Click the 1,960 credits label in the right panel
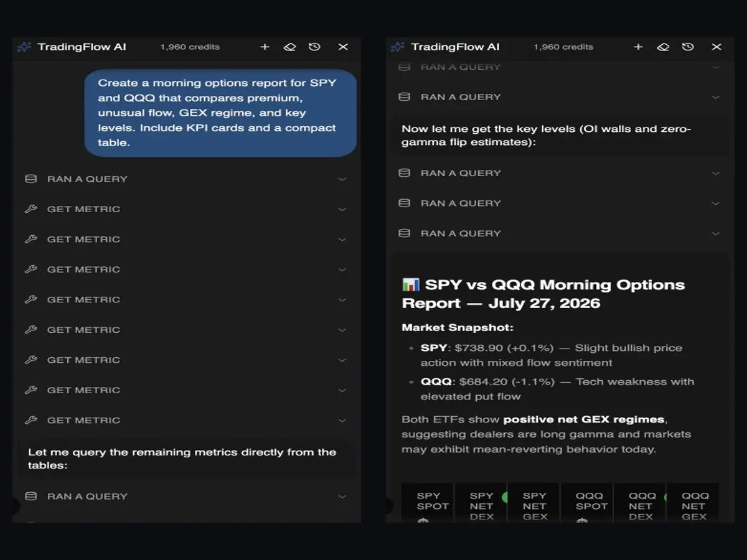This screenshot has height=560, width=747. click(x=563, y=47)
